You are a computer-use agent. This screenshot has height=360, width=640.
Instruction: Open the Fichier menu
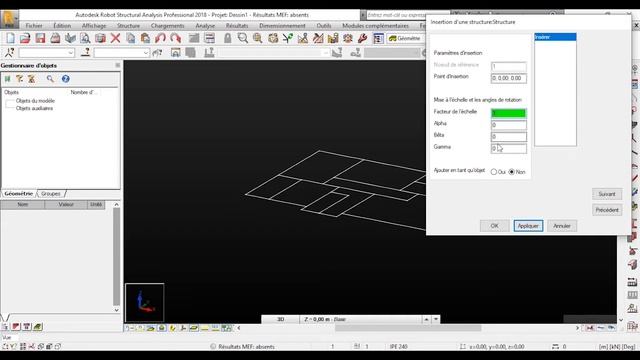[x=34, y=25]
